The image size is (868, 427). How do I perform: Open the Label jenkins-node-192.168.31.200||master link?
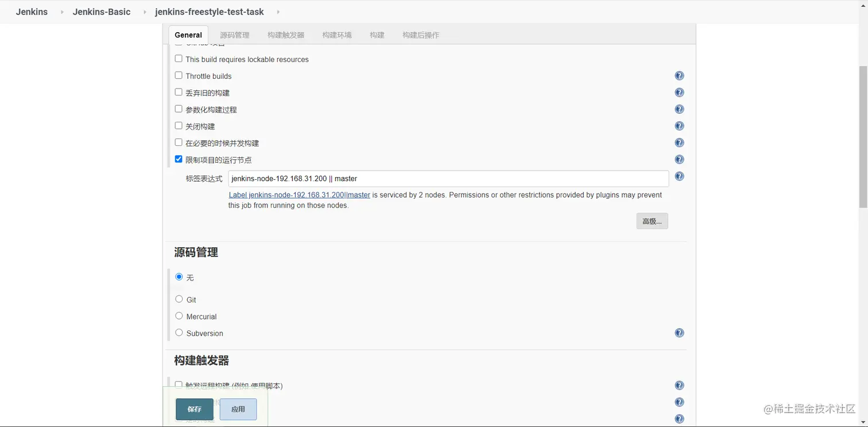(300, 195)
